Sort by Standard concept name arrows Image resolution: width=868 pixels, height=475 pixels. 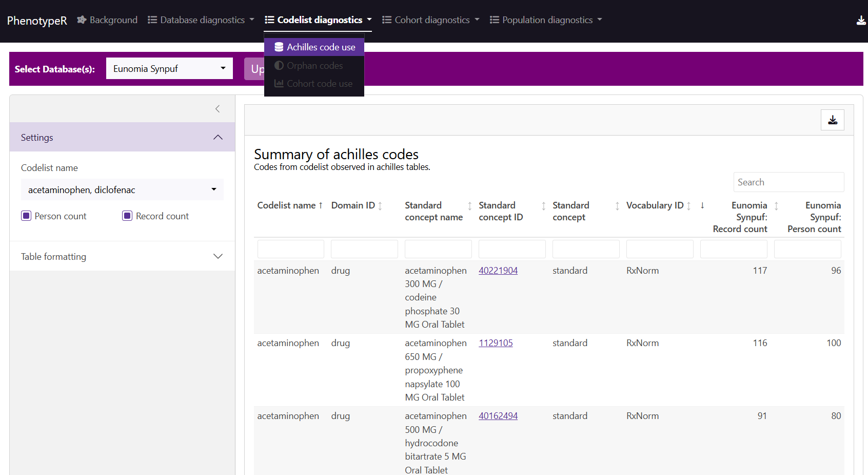pos(469,206)
